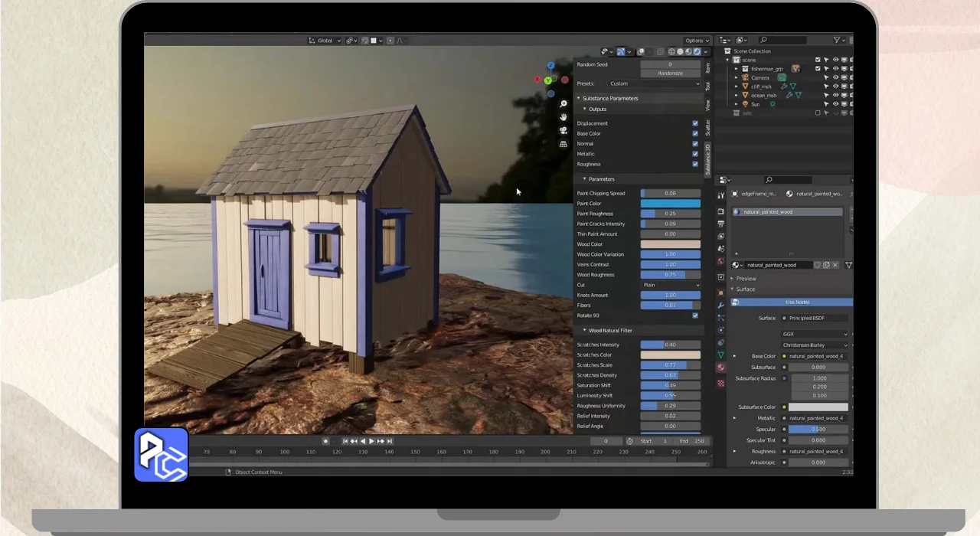Switch perspective with the grid icon

tap(563, 143)
